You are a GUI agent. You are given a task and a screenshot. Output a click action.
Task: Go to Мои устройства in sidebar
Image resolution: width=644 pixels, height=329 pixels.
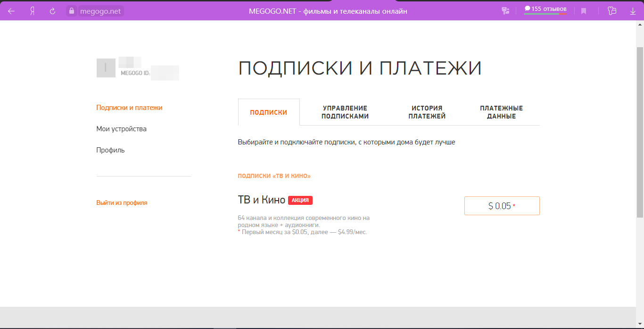pyautogui.click(x=121, y=129)
